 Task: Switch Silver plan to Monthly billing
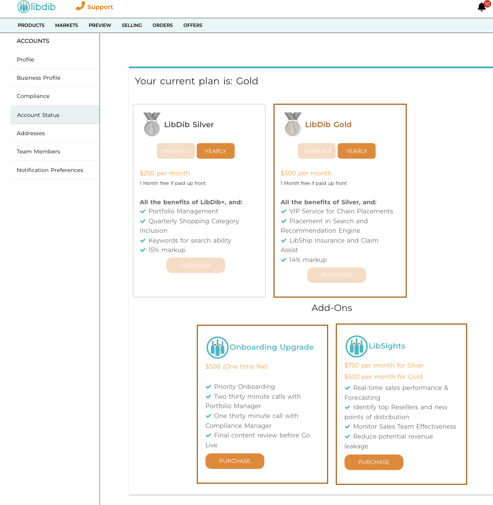(176, 151)
